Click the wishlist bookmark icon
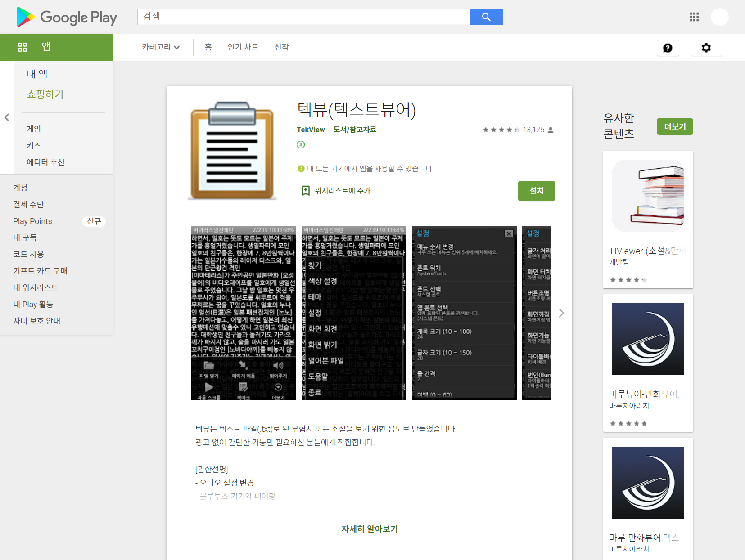This screenshot has height=560, width=745. (306, 191)
